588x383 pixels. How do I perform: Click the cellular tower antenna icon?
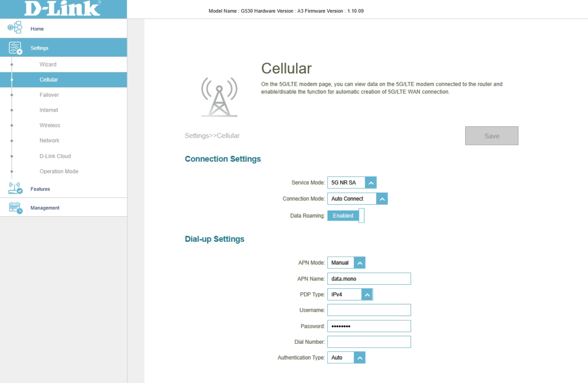click(219, 97)
